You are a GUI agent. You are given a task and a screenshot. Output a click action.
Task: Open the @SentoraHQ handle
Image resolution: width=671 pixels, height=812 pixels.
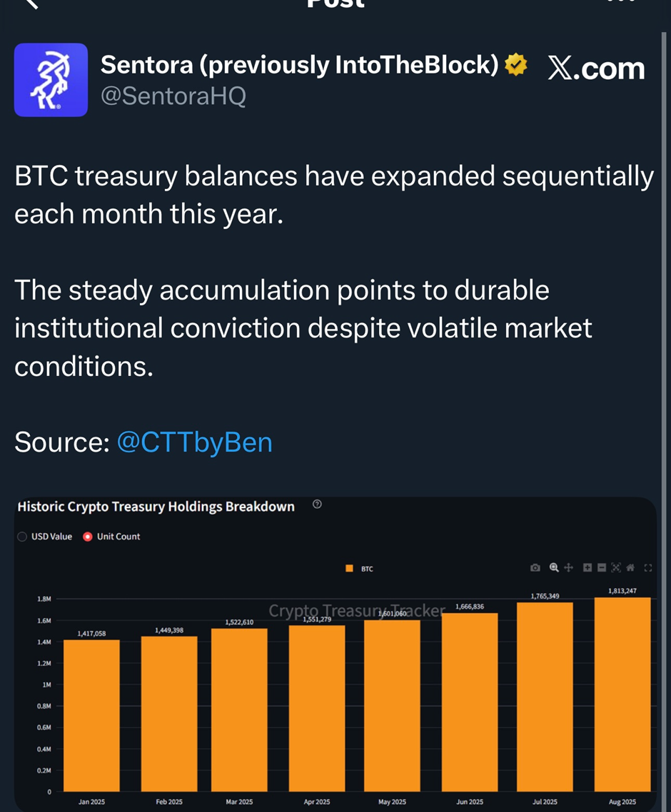tap(173, 96)
